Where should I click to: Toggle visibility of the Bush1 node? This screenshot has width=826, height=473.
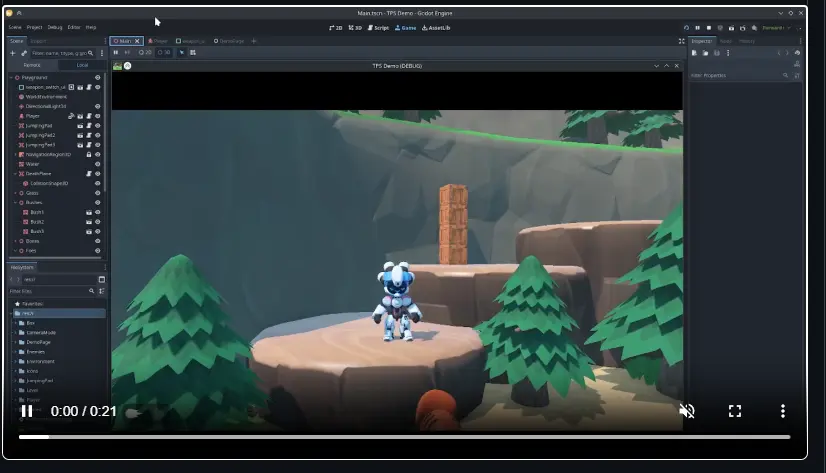click(x=98, y=212)
